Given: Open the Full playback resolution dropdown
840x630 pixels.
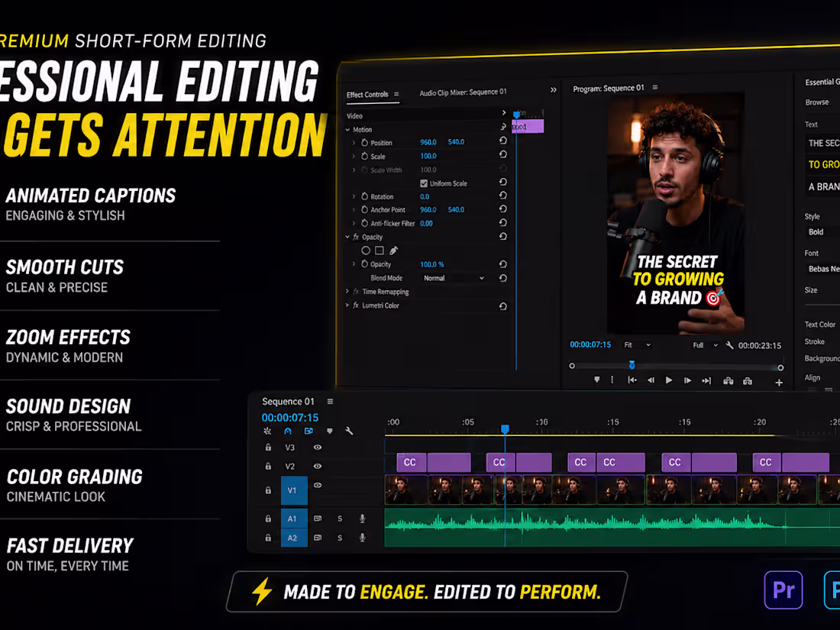Looking at the screenshot, I should pyautogui.click(x=705, y=345).
